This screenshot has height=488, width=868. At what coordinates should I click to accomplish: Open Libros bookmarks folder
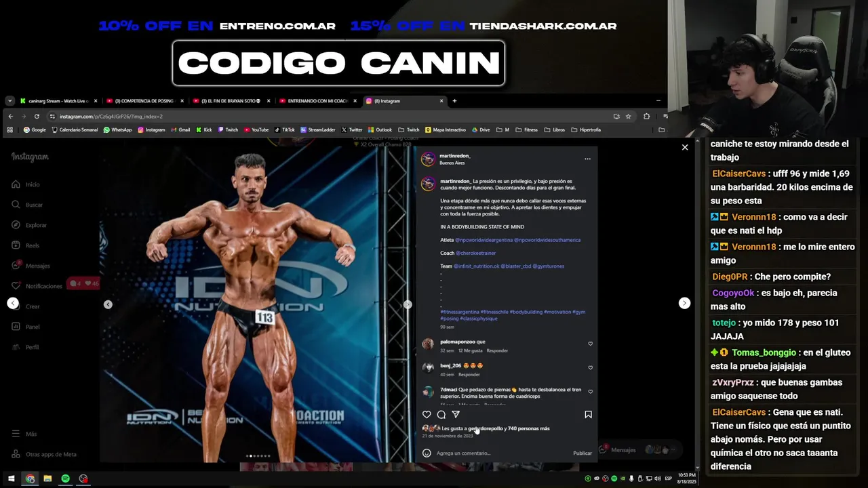[x=554, y=129]
